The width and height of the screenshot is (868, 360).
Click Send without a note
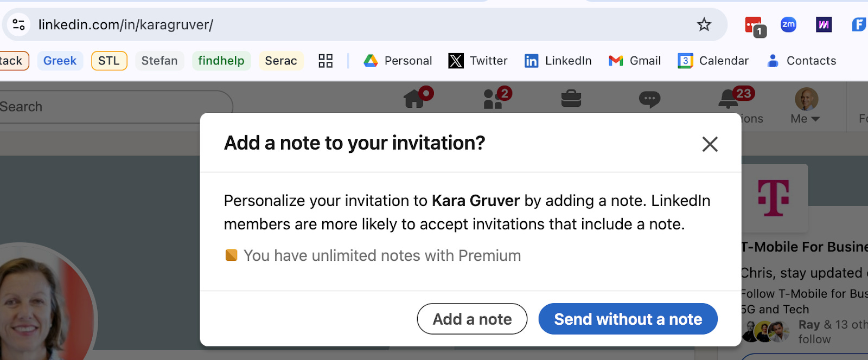coord(628,319)
